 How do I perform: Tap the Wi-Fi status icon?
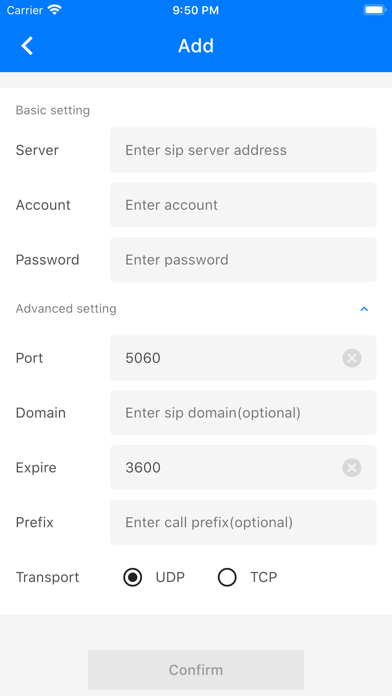55,10
